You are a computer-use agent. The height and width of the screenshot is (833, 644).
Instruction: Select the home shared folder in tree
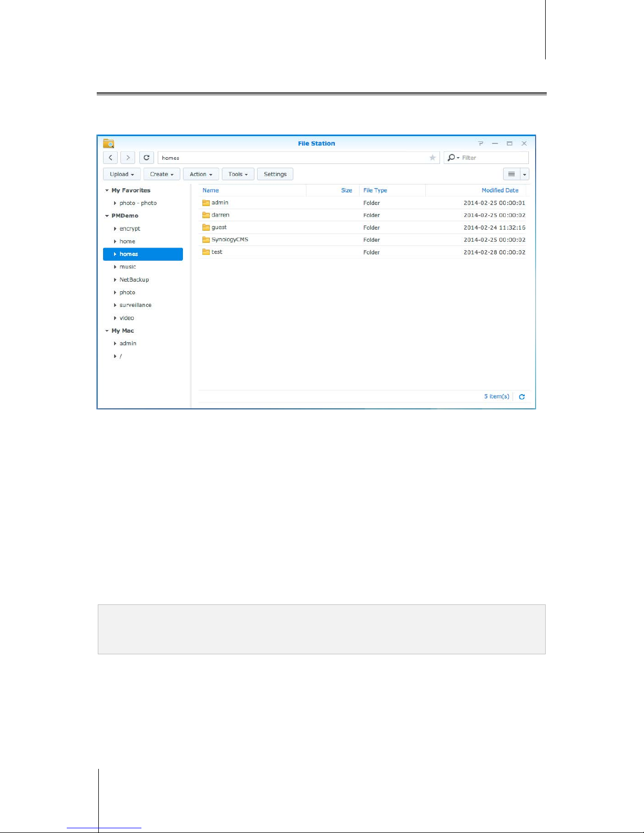127,241
